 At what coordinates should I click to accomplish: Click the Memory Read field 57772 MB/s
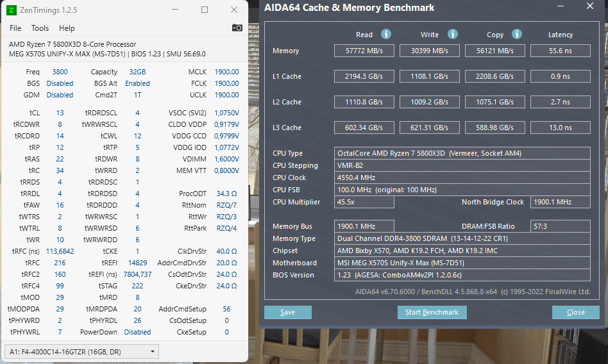364,51
